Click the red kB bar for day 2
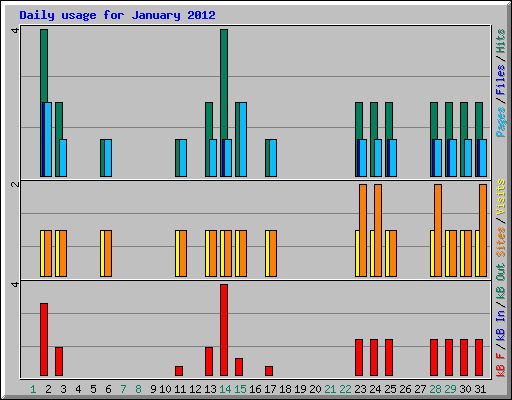This screenshot has height=400, width=512. [44, 339]
